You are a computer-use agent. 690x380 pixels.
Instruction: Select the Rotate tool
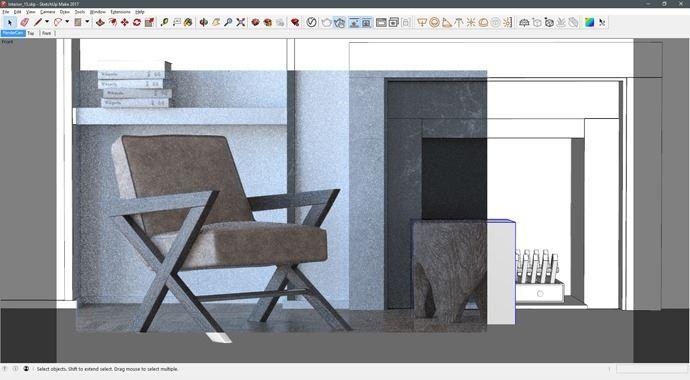(x=137, y=22)
